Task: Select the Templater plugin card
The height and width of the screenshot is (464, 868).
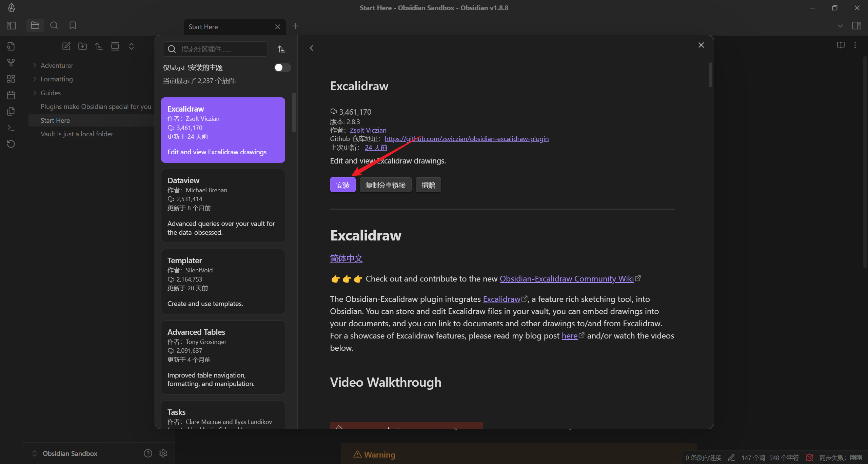Action: [x=223, y=282]
